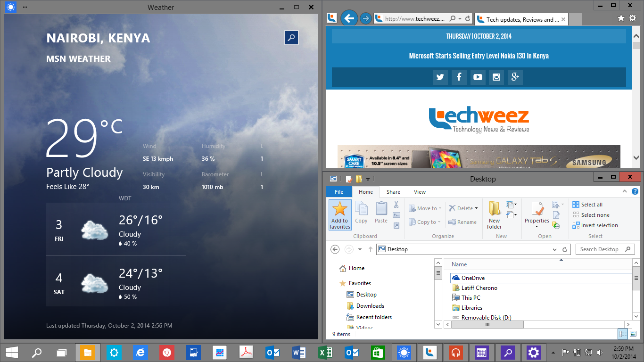Click quick access toolbar New folder icon
The height and width of the screenshot is (362, 644).
359,179
